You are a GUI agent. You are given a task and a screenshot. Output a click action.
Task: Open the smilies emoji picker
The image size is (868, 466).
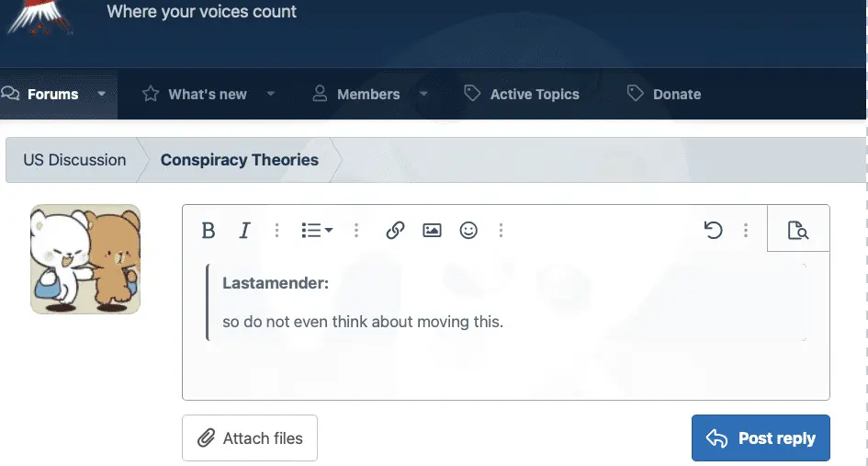[468, 231]
